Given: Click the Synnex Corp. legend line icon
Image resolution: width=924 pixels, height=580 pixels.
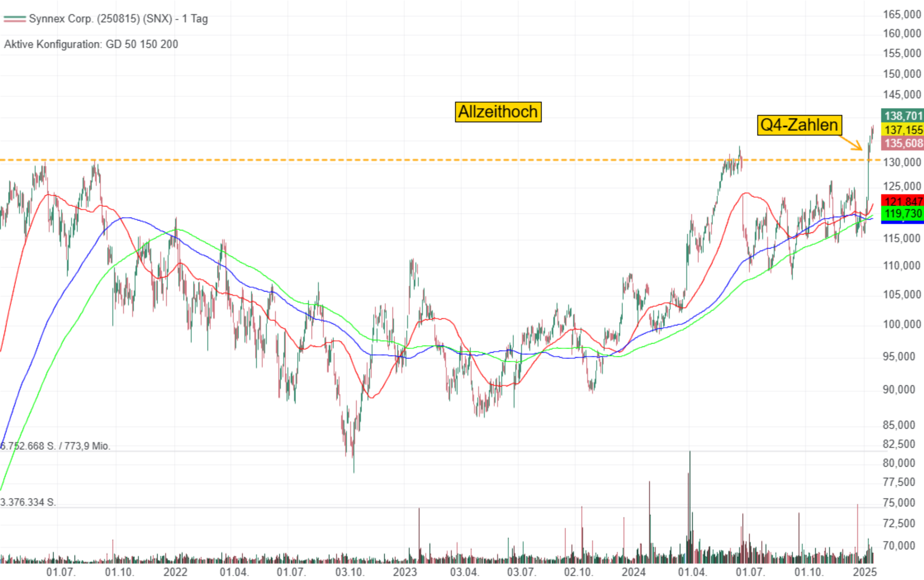Looking at the screenshot, I should point(14,19).
